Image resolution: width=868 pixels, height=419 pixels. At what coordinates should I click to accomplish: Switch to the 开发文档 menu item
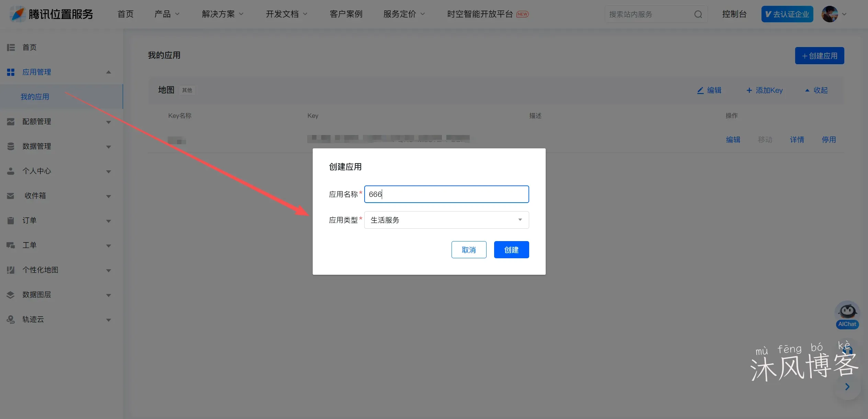tap(282, 14)
